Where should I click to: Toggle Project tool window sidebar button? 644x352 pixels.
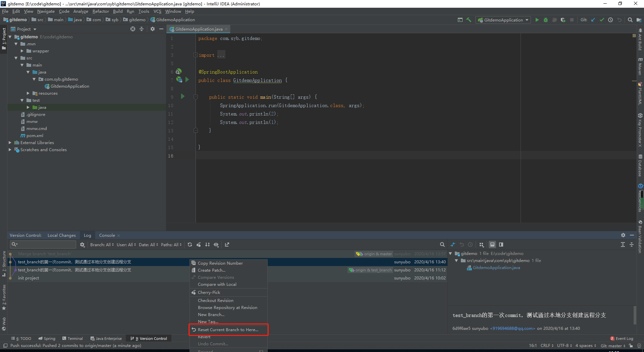point(4,39)
